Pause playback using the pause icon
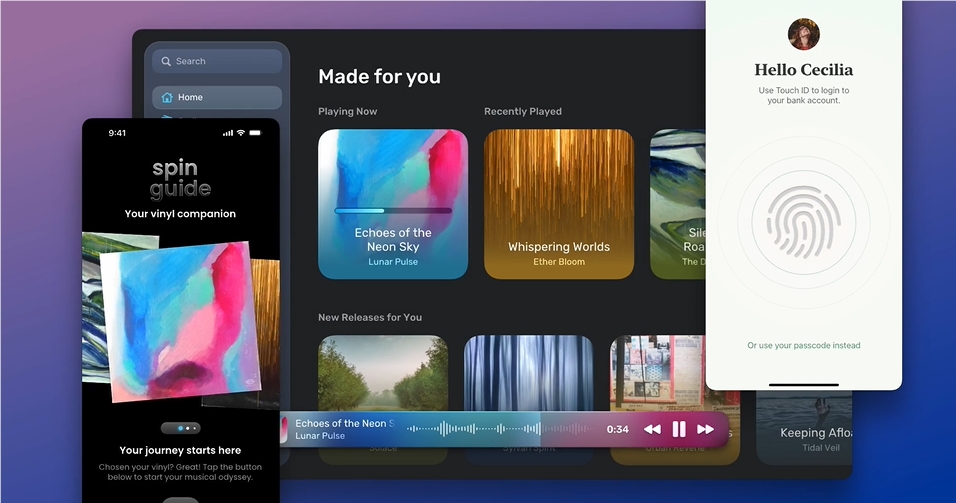This screenshot has height=503, width=956. pyautogui.click(x=679, y=429)
